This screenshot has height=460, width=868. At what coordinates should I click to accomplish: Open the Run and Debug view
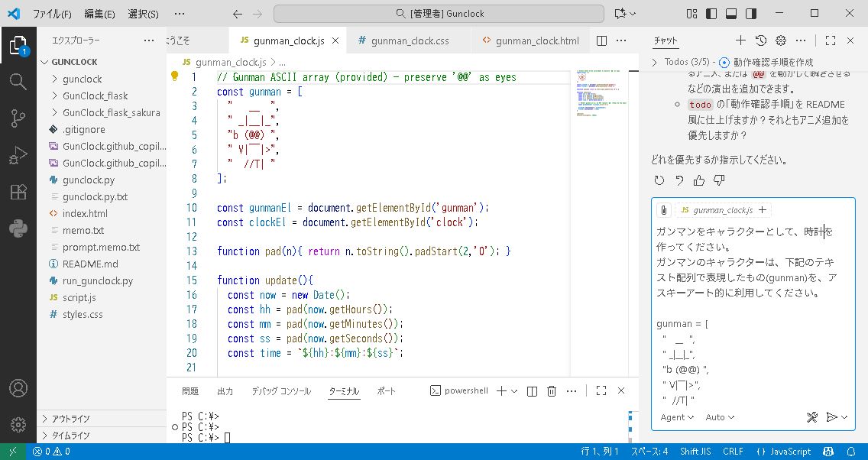(18, 155)
